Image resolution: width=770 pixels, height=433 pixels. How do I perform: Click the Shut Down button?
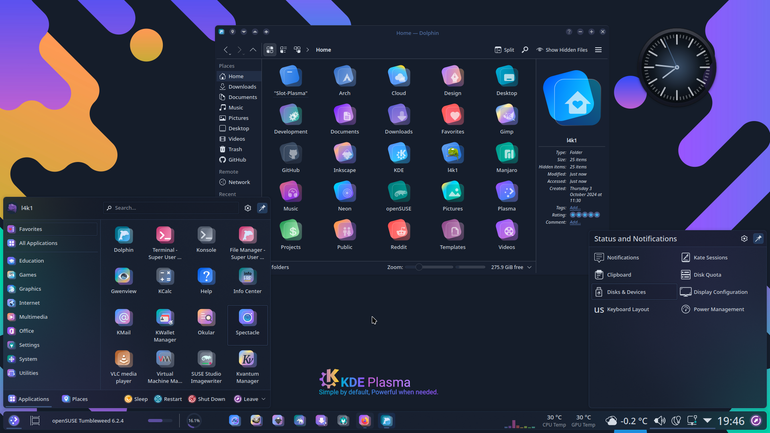coord(207,399)
